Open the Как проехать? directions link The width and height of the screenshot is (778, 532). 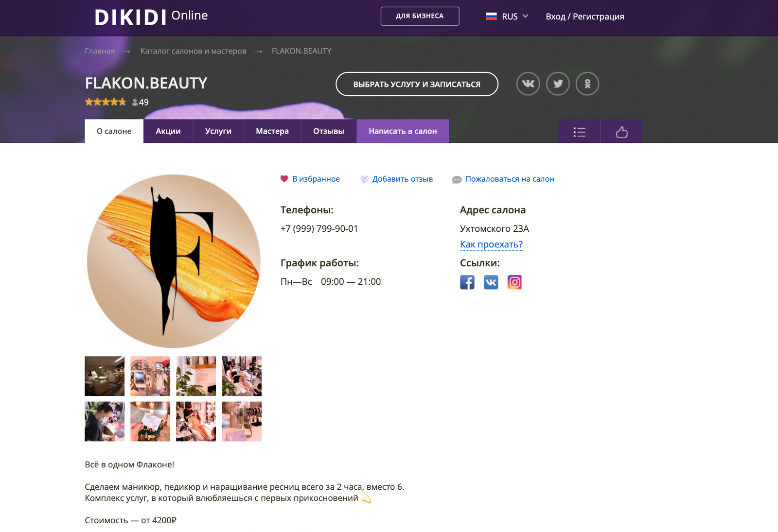pyautogui.click(x=491, y=244)
